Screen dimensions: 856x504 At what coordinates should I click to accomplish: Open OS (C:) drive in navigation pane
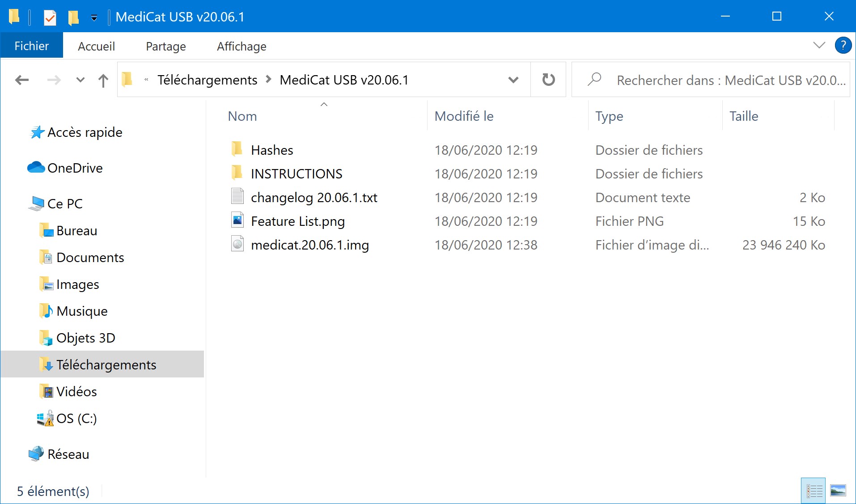pyautogui.click(x=76, y=419)
